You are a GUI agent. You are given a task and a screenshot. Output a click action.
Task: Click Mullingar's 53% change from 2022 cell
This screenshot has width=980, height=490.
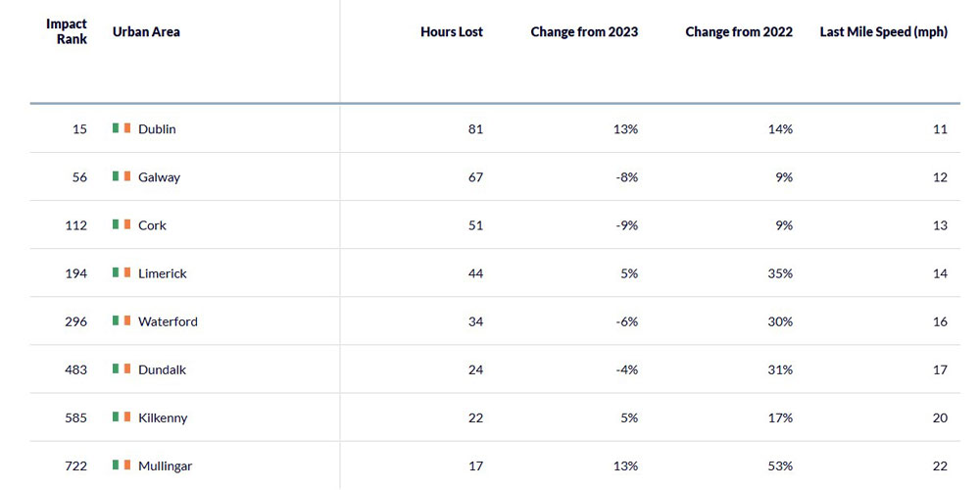781,465
